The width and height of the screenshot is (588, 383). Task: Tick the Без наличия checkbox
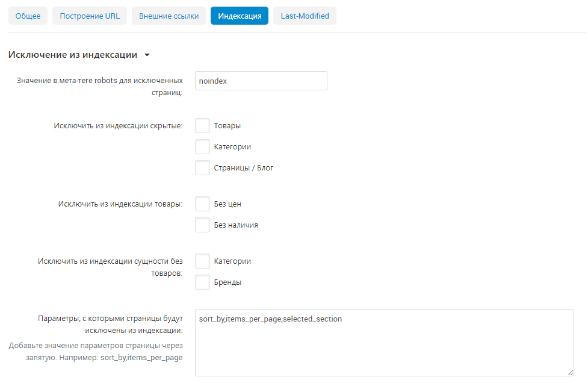tap(202, 225)
